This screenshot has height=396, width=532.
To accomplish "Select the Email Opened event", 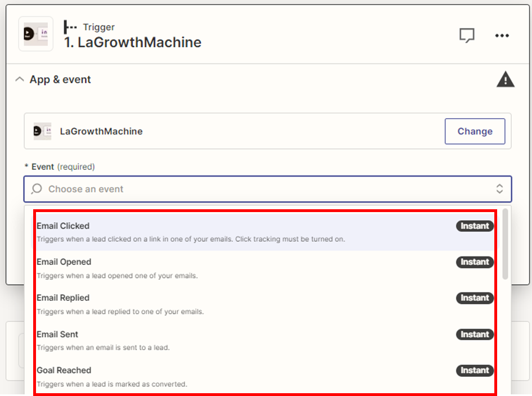I will pyautogui.click(x=64, y=262).
